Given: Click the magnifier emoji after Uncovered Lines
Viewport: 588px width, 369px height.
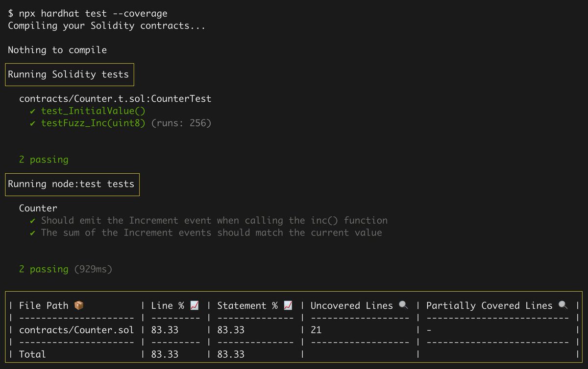Looking at the screenshot, I should click(x=404, y=305).
